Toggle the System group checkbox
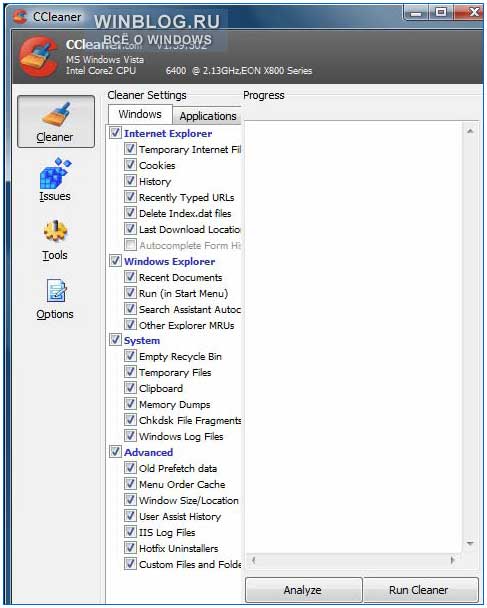The width and height of the screenshot is (487, 608). click(115, 340)
